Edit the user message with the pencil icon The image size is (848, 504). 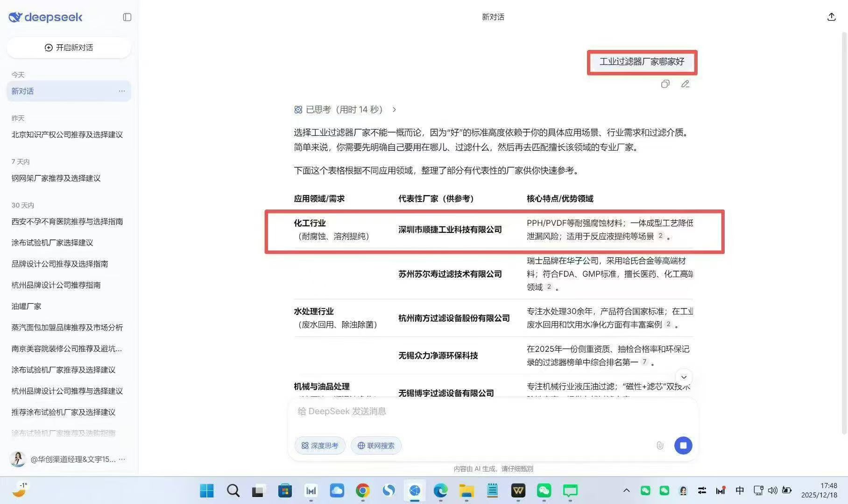685,84
